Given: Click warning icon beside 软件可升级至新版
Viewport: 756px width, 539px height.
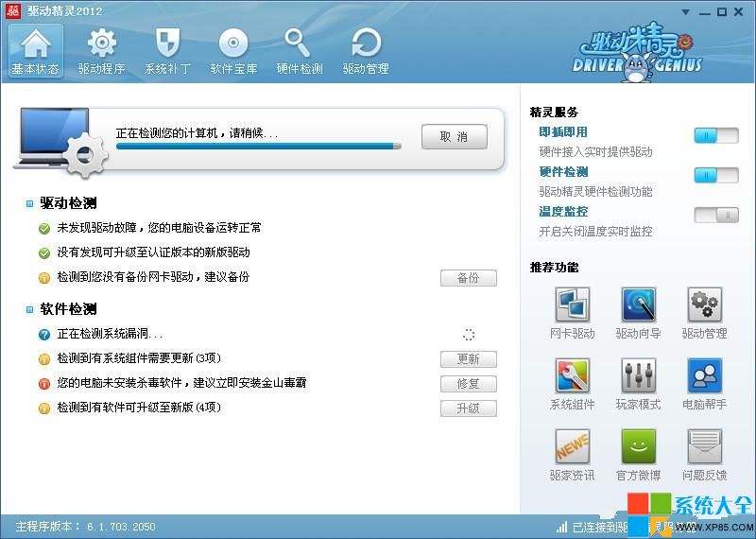Looking at the screenshot, I should click(44, 409).
